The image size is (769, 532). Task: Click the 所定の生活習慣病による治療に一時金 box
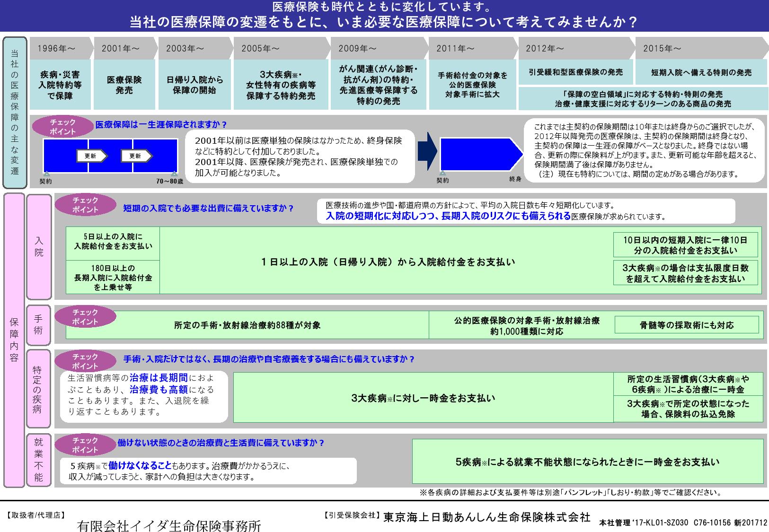pos(688,384)
